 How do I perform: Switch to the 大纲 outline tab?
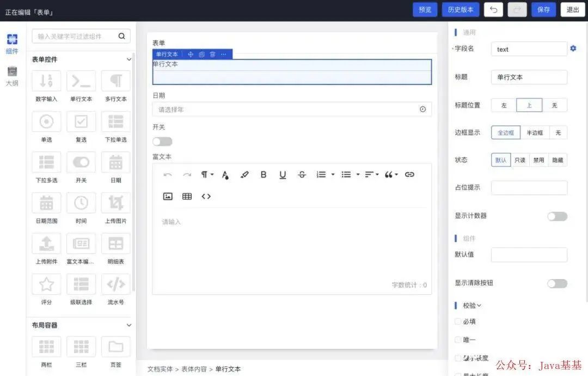[x=12, y=76]
